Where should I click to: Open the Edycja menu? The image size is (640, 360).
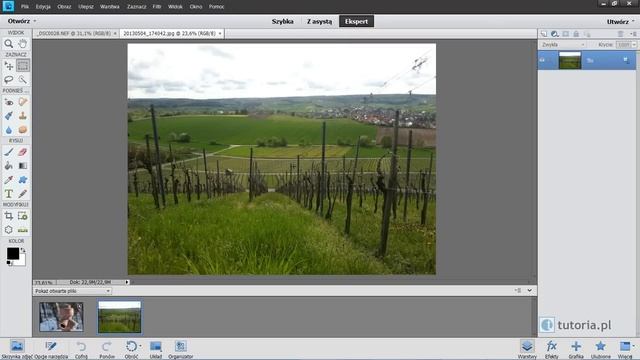(43, 7)
